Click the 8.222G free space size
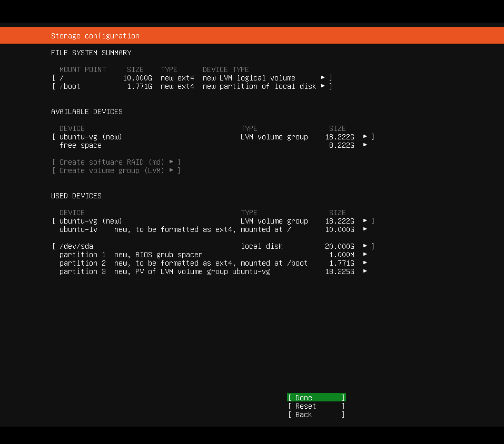Viewport: 504px width, 444px height. (x=342, y=145)
